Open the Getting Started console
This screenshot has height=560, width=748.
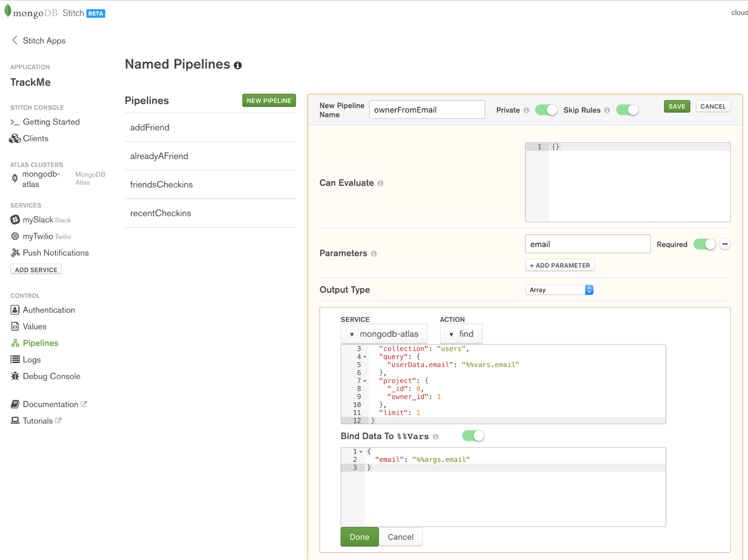[x=51, y=122]
